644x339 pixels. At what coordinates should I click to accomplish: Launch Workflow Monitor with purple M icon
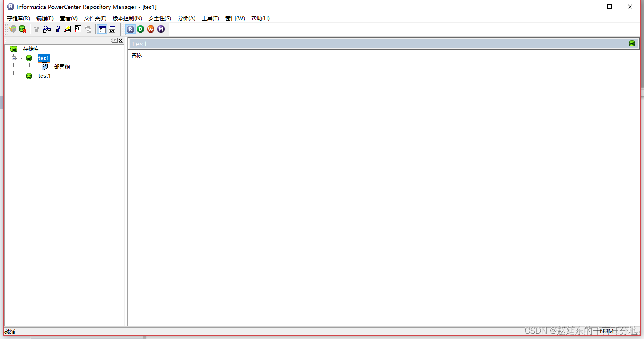click(161, 29)
